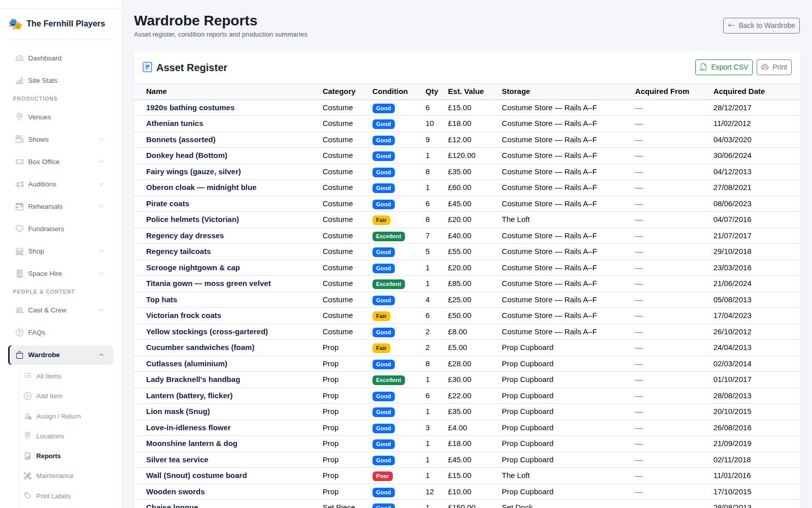Viewport: 812px width, 508px height.
Task: Click the Shop storefront icon
Action: (x=19, y=251)
